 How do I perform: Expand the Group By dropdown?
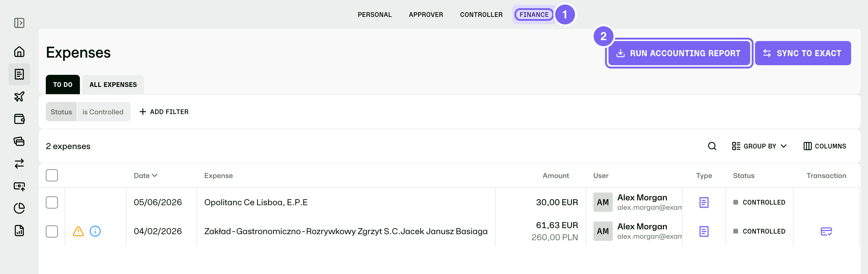point(759,146)
